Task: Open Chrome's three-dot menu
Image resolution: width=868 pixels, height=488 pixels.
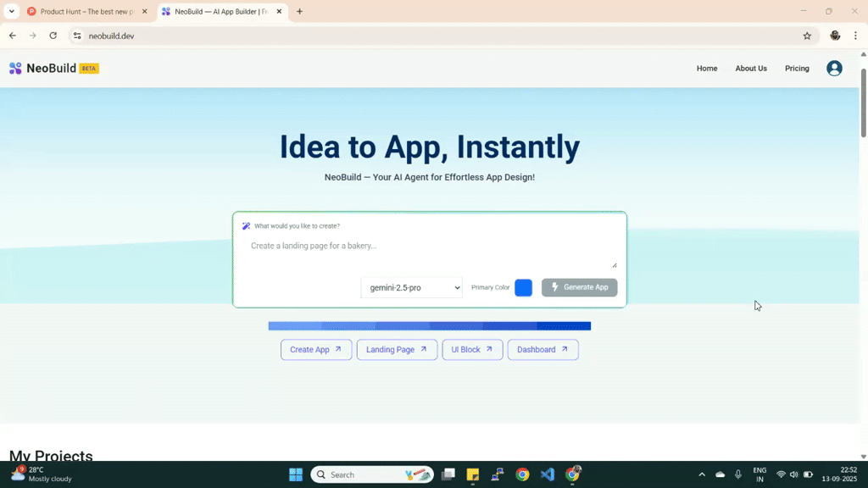Action: pos(855,36)
